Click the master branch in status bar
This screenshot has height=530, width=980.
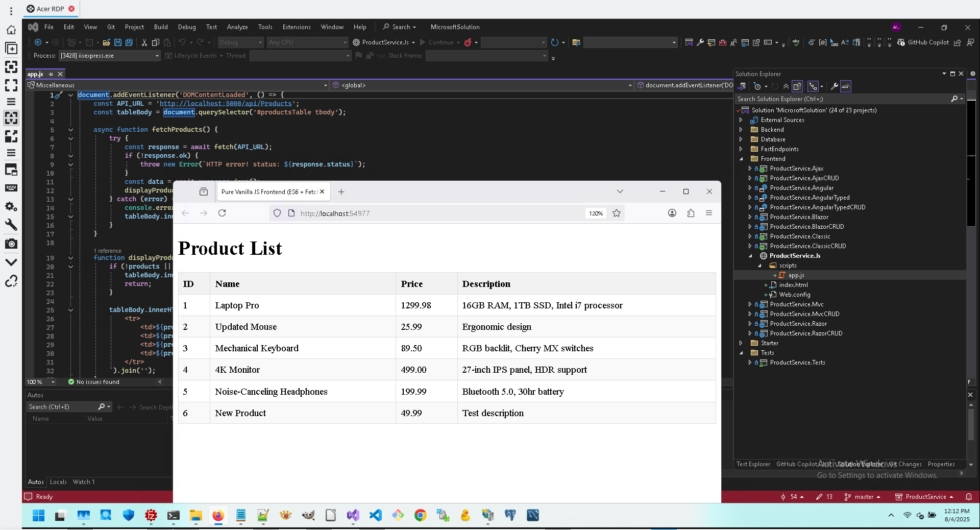(863, 497)
